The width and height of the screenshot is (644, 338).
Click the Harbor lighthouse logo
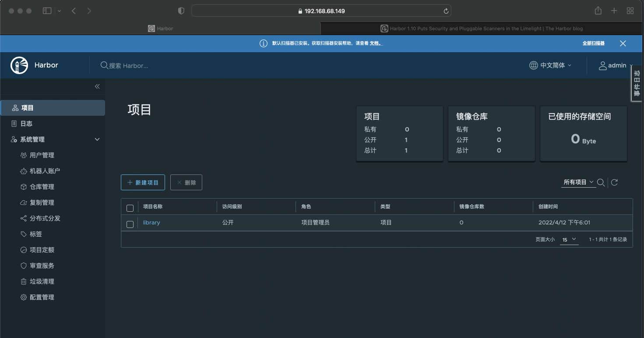coord(19,65)
